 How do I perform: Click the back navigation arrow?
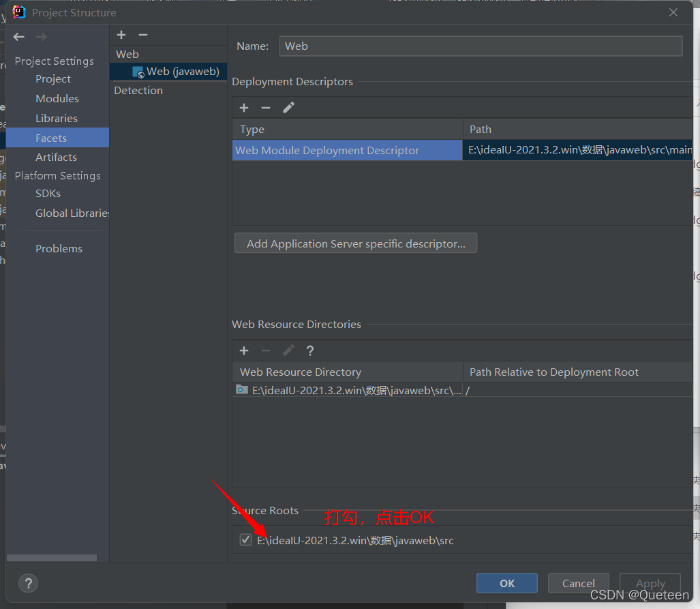coord(19,37)
